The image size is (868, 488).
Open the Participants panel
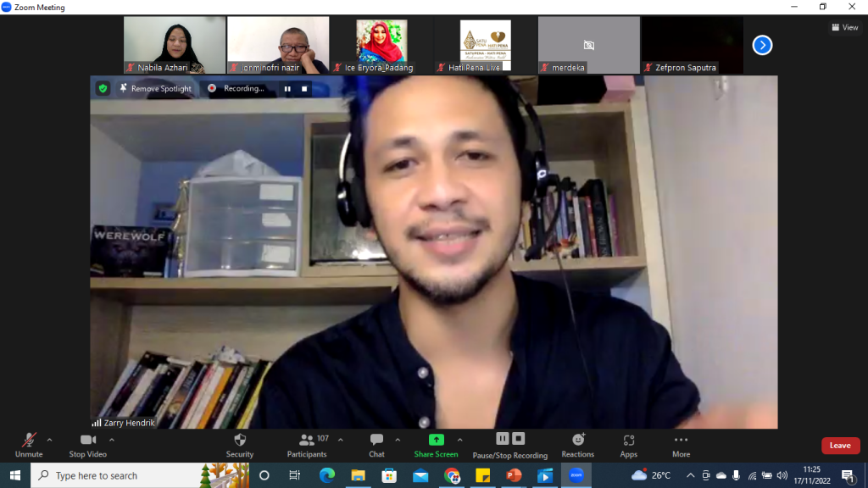pos(307,446)
